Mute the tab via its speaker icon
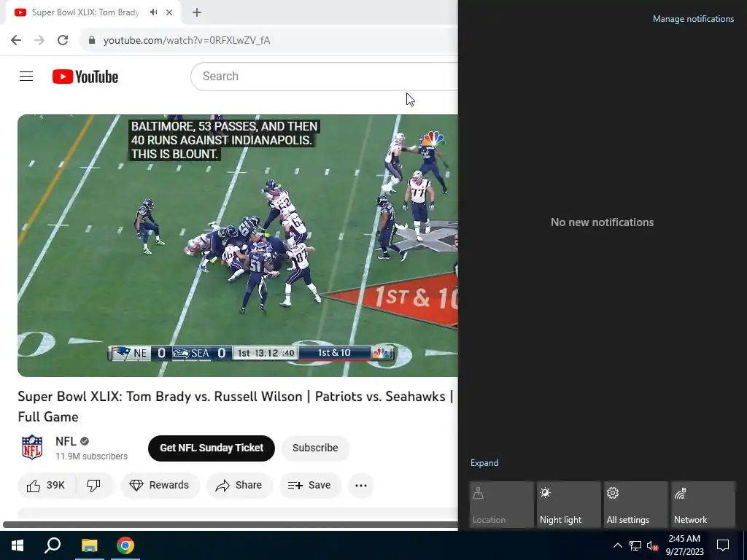The height and width of the screenshot is (560, 747). pos(153,12)
